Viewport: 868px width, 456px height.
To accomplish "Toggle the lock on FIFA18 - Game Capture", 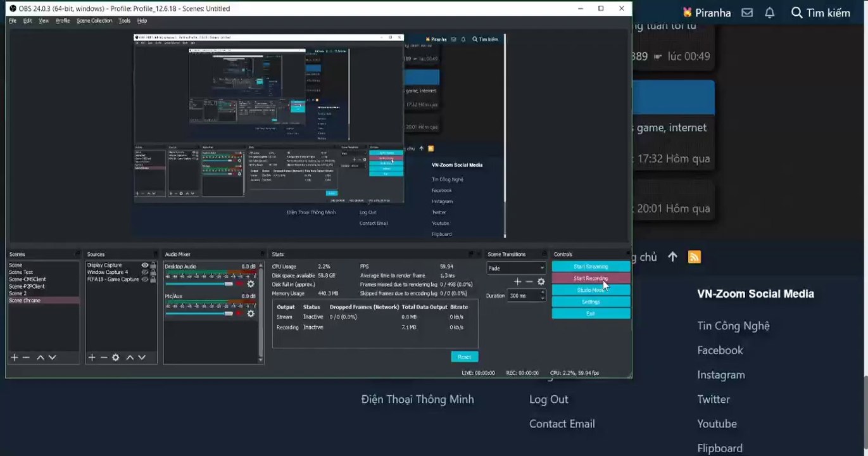I will click(x=153, y=279).
